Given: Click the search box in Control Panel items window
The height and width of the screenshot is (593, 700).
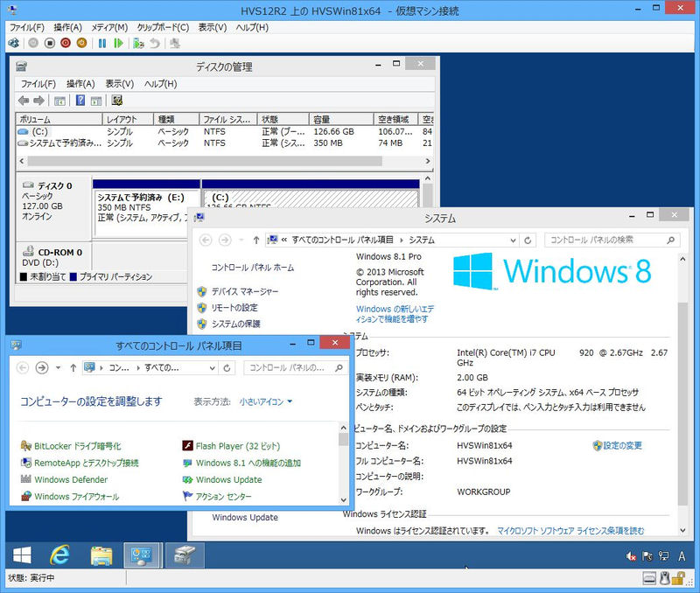Looking at the screenshot, I should click(x=295, y=367).
